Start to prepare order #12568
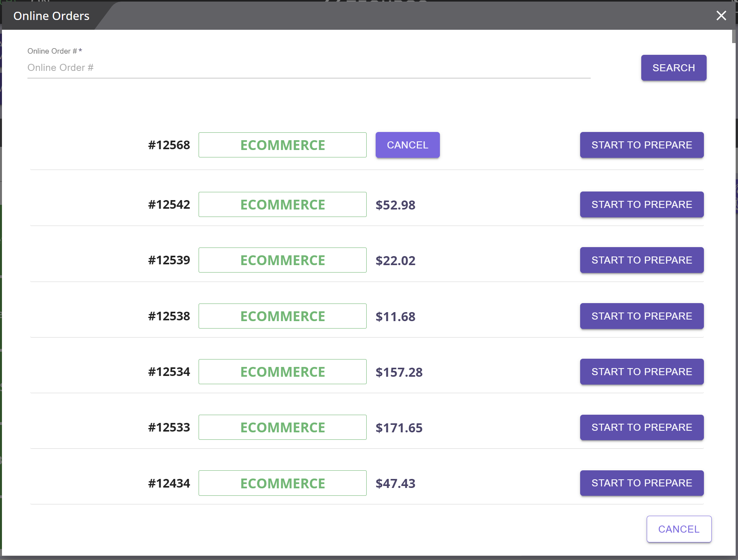 coord(642,145)
